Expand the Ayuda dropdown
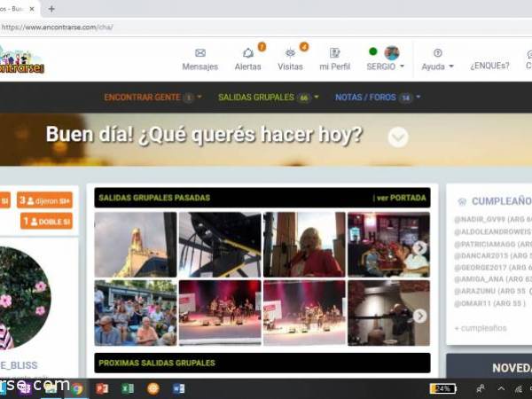The image size is (532, 399). (x=451, y=66)
